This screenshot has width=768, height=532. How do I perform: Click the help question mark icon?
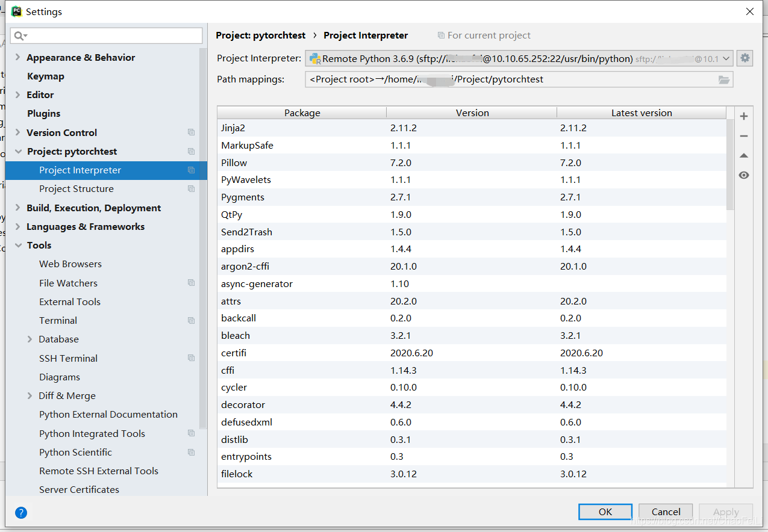20,513
